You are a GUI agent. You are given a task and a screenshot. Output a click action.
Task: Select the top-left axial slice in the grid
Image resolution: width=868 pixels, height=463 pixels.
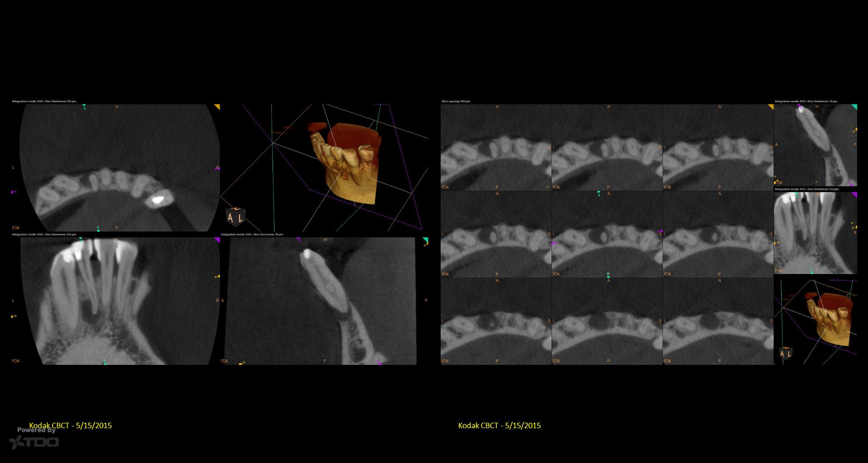click(496, 147)
